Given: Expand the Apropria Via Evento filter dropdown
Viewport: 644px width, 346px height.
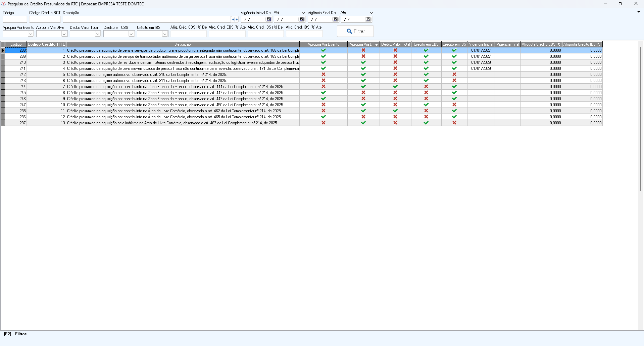Looking at the screenshot, I should click(x=31, y=34).
